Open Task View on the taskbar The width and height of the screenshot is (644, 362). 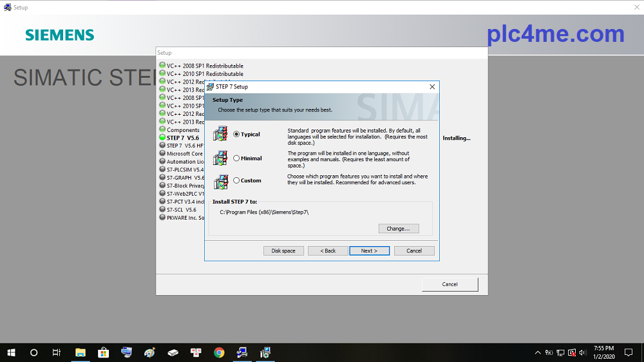pyautogui.click(x=57, y=352)
